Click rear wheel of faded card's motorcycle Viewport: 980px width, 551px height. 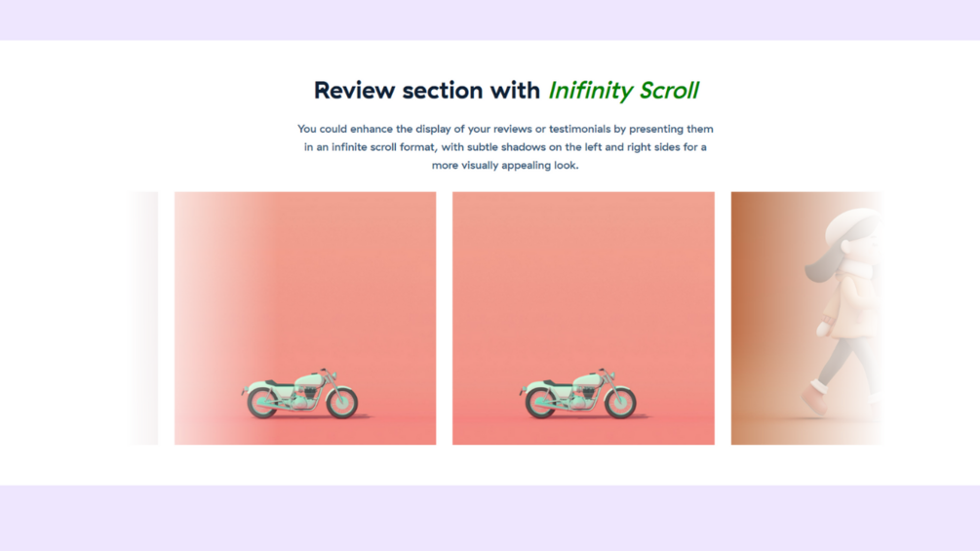pyautogui.click(x=263, y=403)
